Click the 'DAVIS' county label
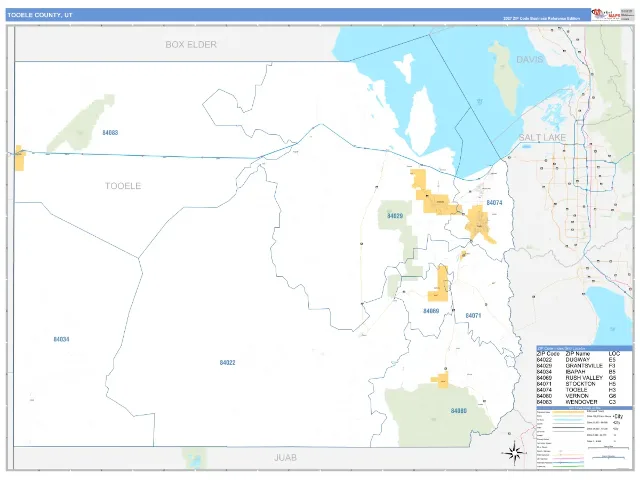 (529, 60)
